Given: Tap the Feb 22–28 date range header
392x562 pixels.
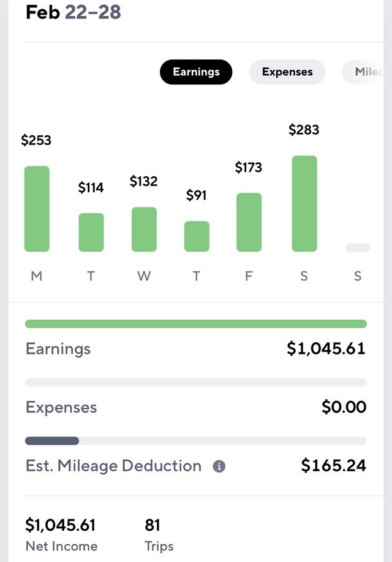Looking at the screenshot, I should pyautogui.click(x=73, y=12).
